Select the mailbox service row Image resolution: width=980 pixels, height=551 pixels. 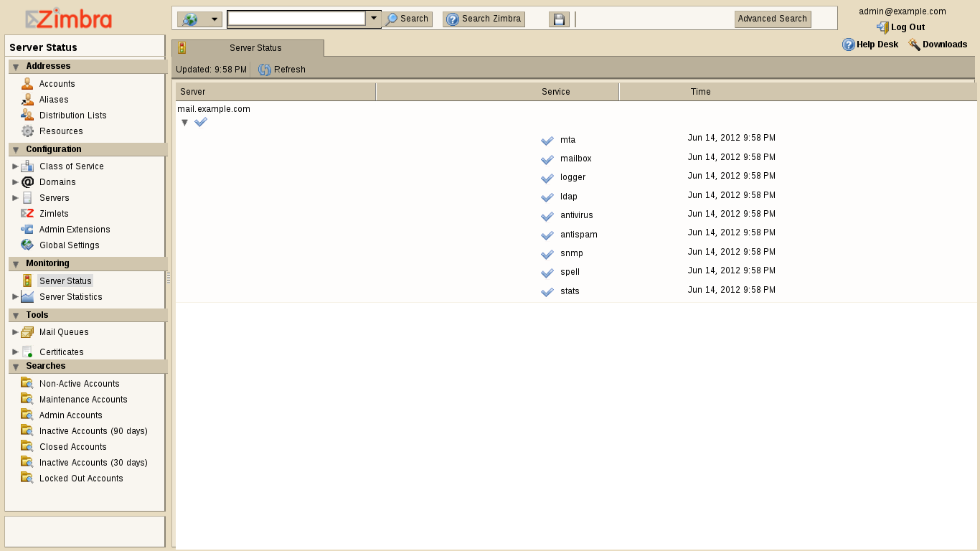pos(576,158)
